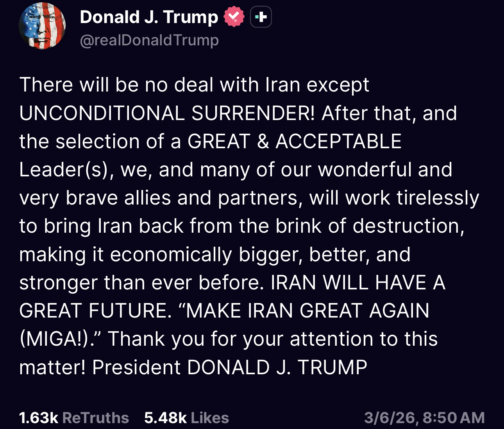Viewport: 504px width, 429px height.
Task: Click the plus follow icon
Action: [261, 17]
